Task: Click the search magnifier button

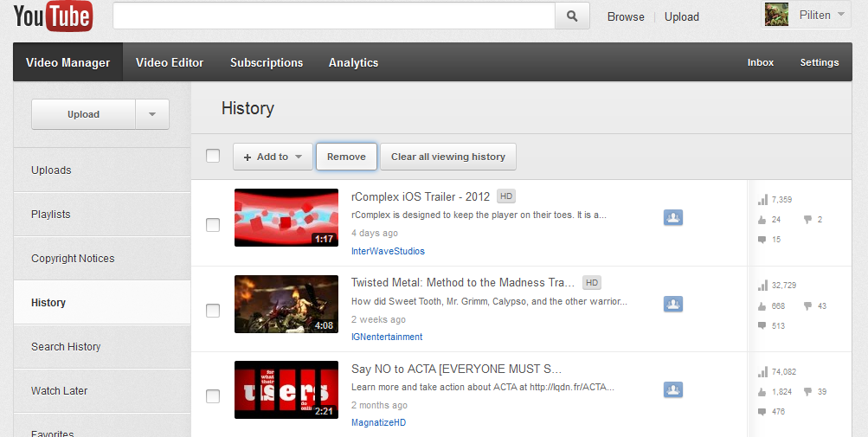Action: (572, 16)
